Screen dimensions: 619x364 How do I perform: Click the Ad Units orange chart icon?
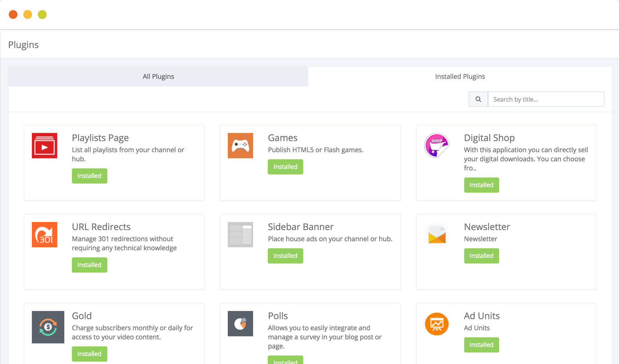(x=437, y=324)
